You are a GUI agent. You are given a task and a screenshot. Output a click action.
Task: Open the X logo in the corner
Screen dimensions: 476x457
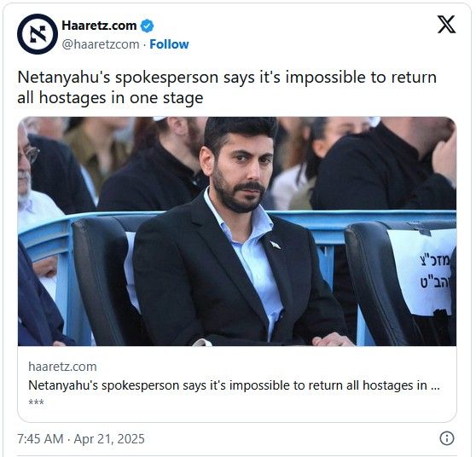[x=446, y=24]
